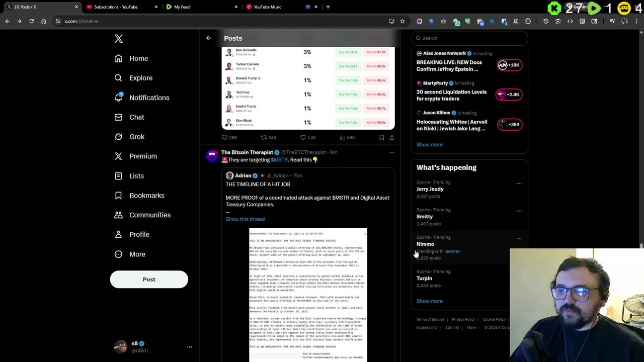Open Explore in the X sidebar
Viewport: 644px width, 362px height.
(x=133, y=78)
